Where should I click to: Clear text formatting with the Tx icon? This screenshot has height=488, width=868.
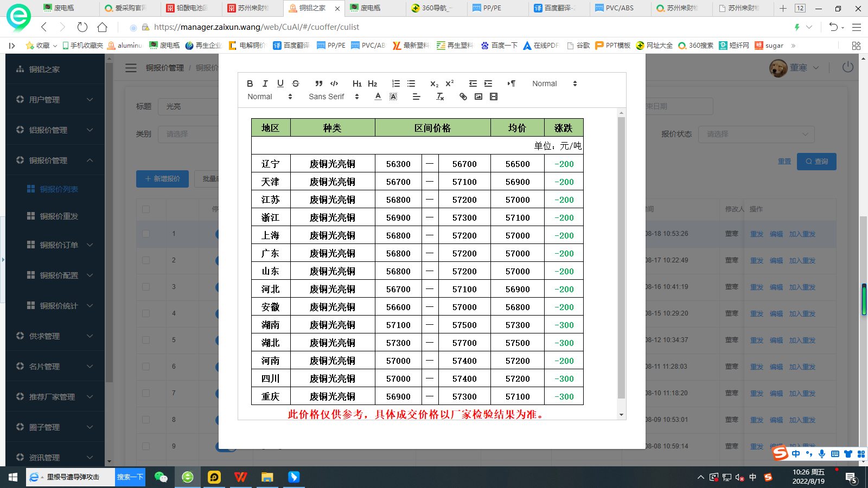tap(440, 97)
